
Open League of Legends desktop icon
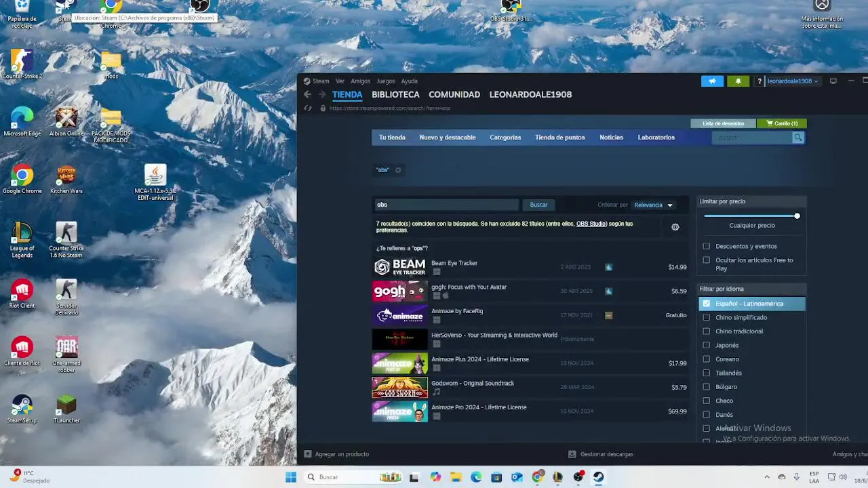tap(22, 240)
